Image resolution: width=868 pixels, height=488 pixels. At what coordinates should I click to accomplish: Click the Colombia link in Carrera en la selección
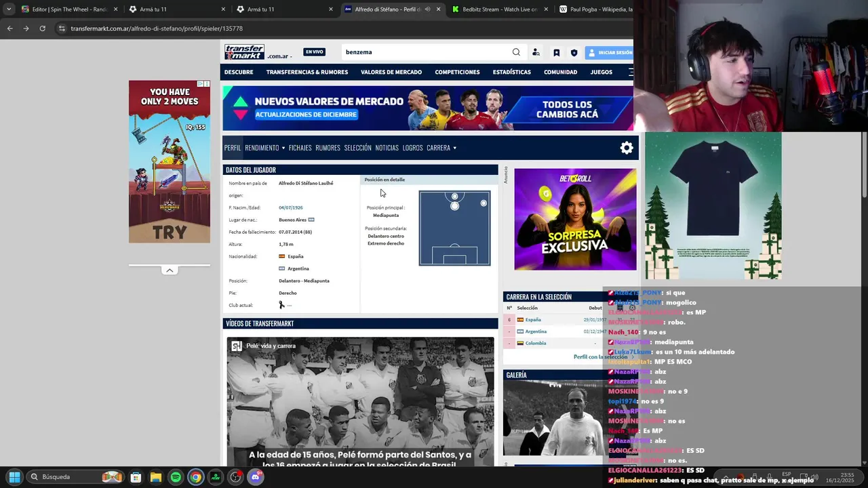pyautogui.click(x=536, y=343)
